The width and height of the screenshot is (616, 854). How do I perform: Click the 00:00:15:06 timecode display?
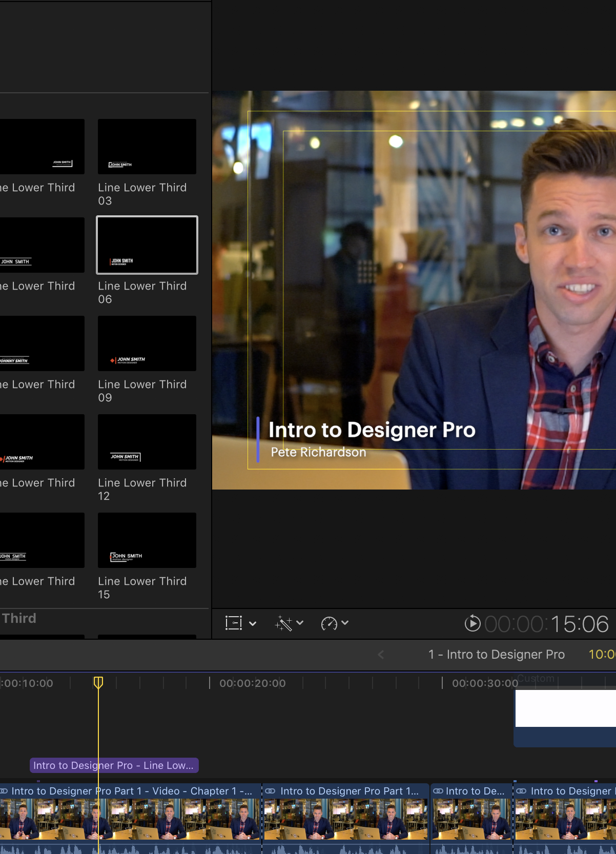coord(546,624)
